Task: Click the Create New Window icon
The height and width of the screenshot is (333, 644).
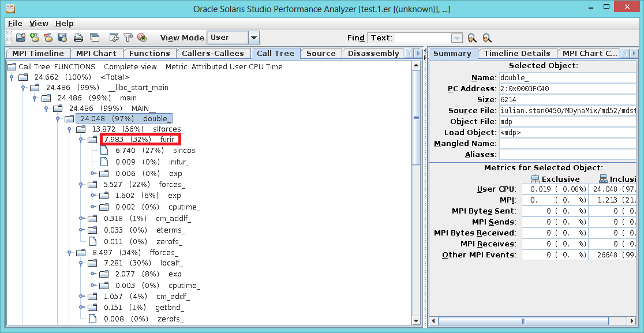Action: [94, 38]
